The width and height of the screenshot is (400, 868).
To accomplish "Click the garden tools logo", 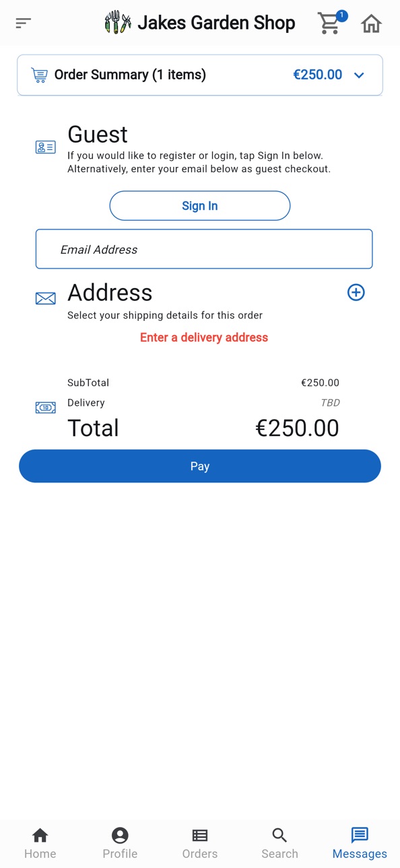I will (118, 22).
